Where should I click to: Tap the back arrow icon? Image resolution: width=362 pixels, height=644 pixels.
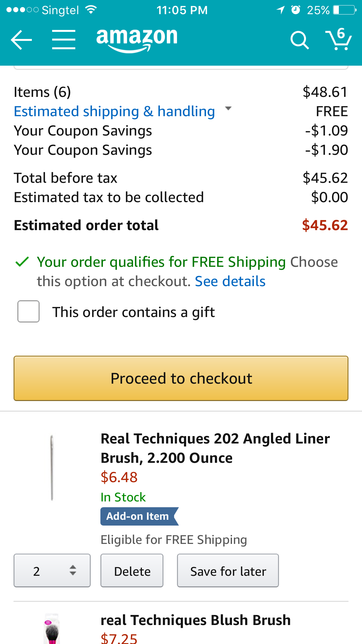point(21,40)
